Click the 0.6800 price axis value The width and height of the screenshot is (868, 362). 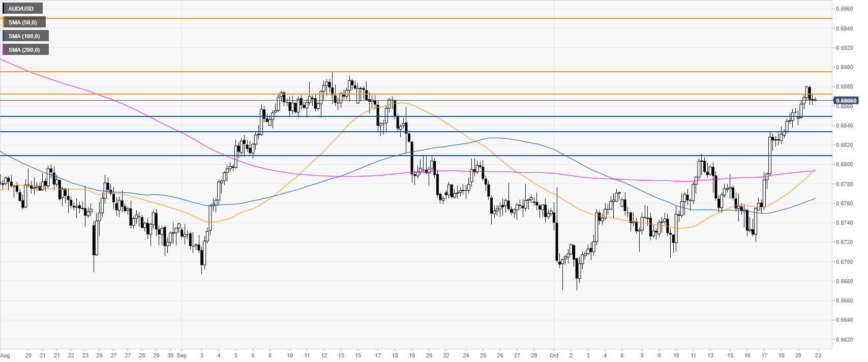tap(846, 165)
